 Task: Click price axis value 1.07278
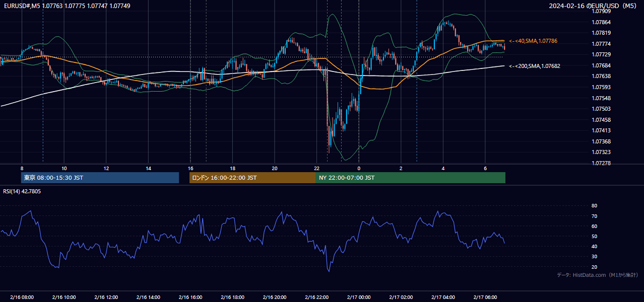[601, 163]
